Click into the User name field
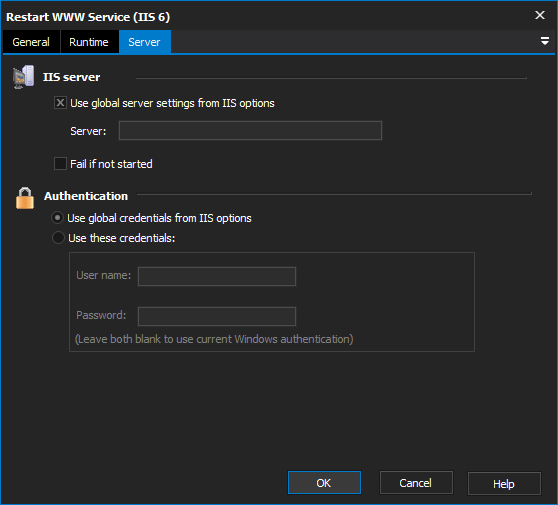Screen dimensions: 558x505 click(217, 277)
